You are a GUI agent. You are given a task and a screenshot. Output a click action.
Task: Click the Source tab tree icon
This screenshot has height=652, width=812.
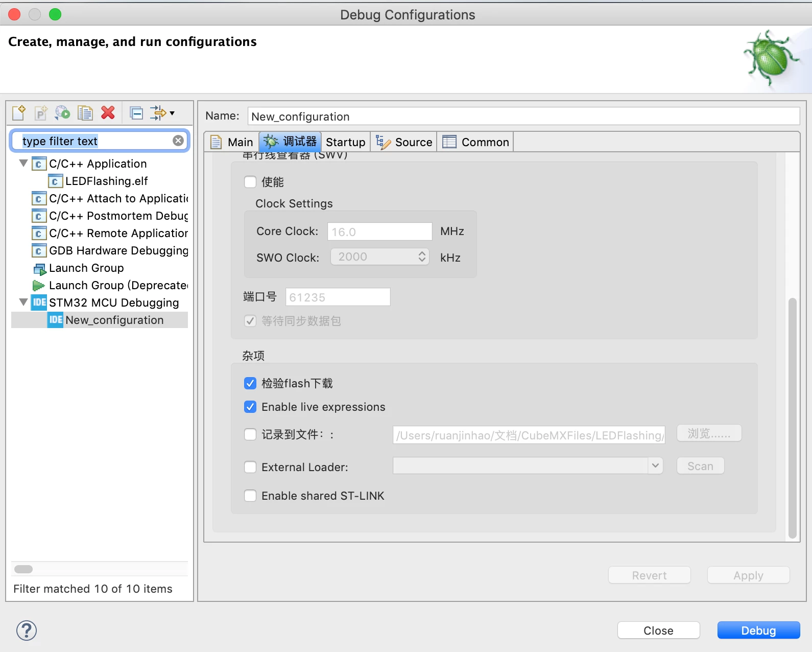click(383, 142)
